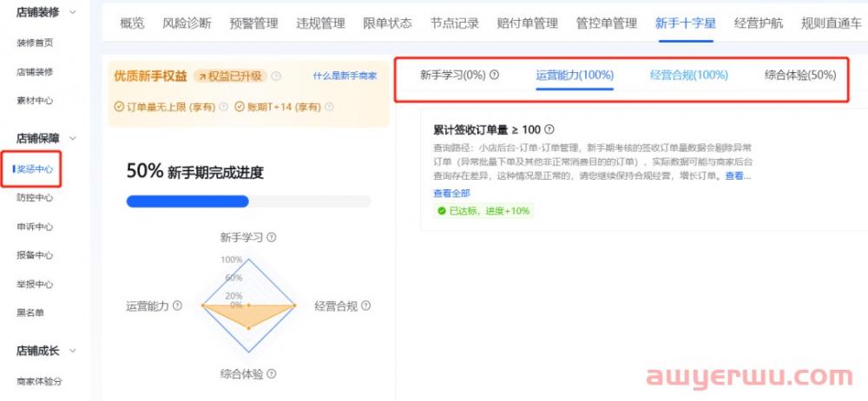The height and width of the screenshot is (401, 868).
Task: Click help icon next to 新手学习(0%) tab
Action: [x=495, y=76]
